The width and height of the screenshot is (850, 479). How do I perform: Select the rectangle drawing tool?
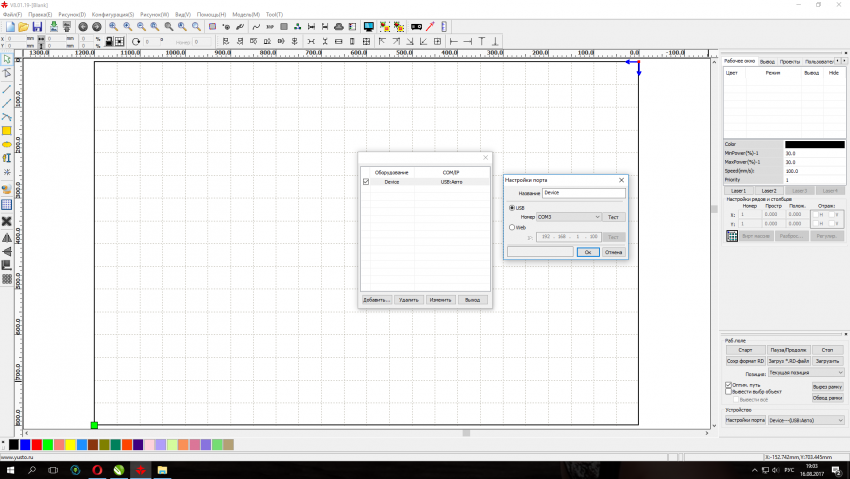[x=7, y=131]
